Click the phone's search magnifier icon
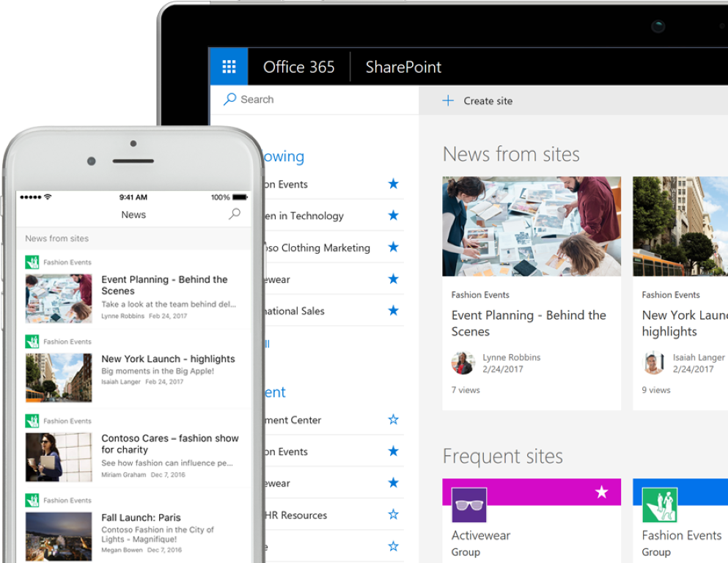728x563 pixels. click(235, 214)
